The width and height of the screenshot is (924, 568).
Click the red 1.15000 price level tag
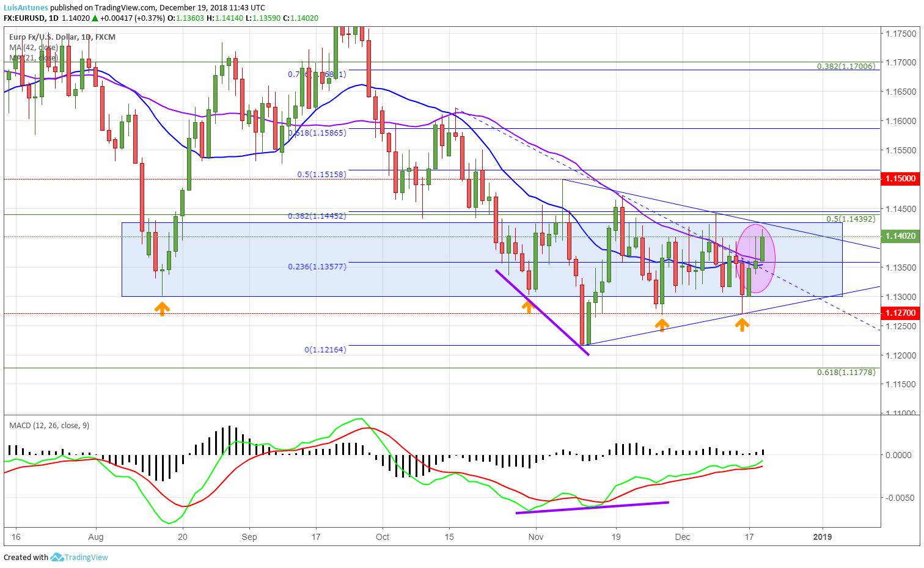coord(901,178)
